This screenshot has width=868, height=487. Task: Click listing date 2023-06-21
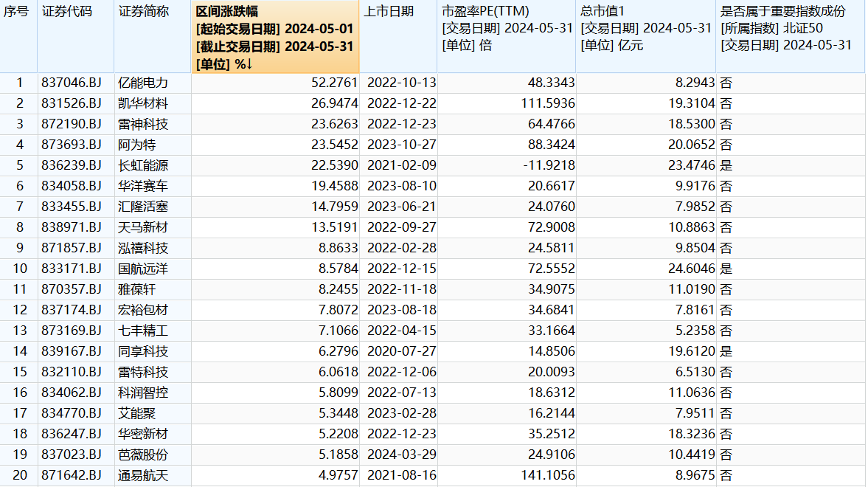coord(401,207)
